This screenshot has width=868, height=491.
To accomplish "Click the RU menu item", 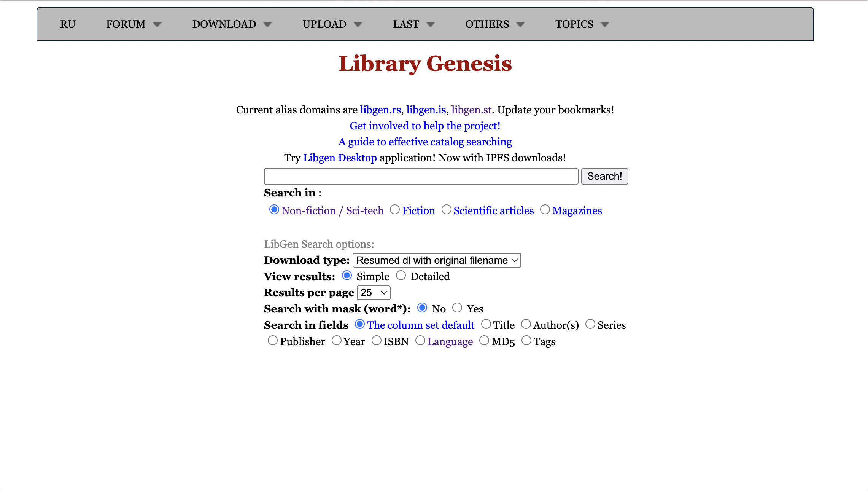I will (x=68, y=24).
